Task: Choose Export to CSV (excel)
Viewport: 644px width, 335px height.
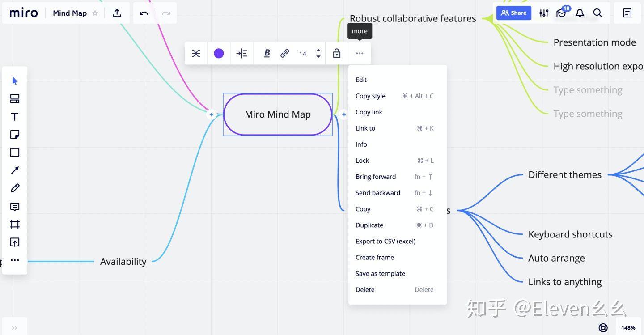Action: pos(398,241)
